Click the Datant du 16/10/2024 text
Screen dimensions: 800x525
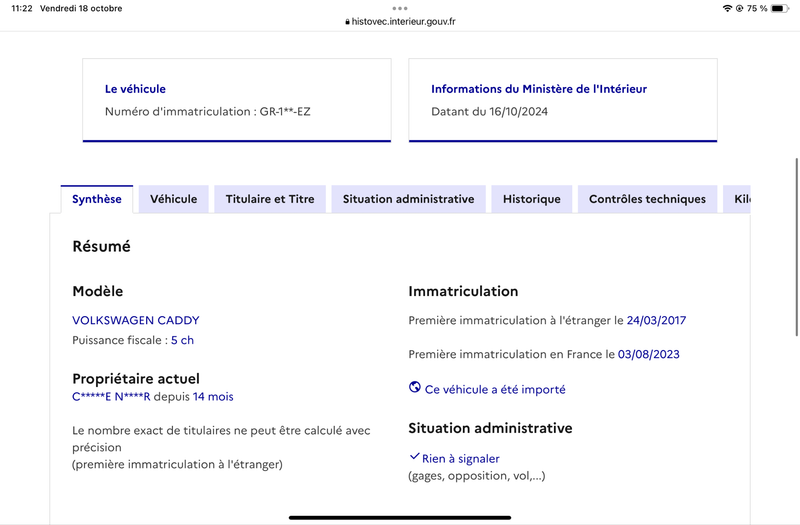pos(489,111)
